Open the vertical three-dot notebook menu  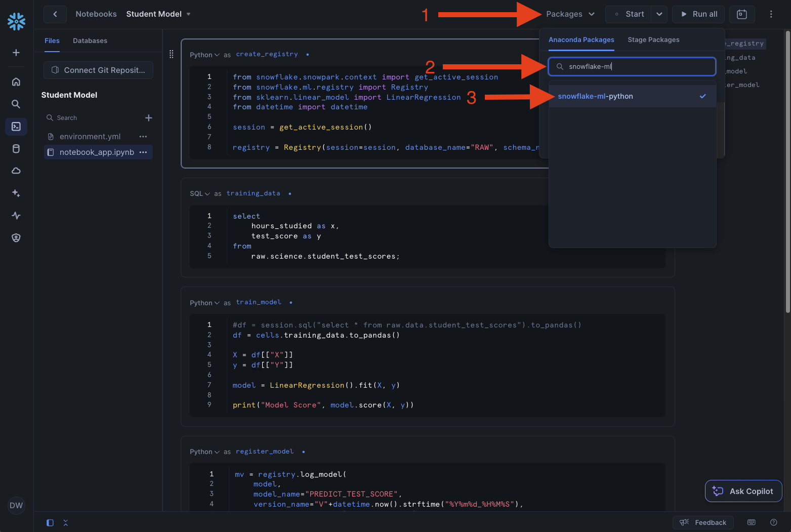pos(771,14)
